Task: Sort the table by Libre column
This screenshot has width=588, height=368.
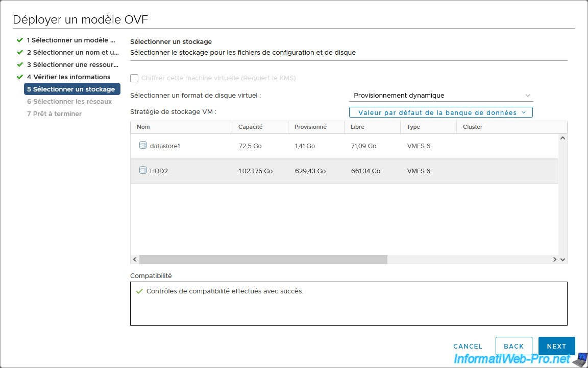Action: coord(357,127)
